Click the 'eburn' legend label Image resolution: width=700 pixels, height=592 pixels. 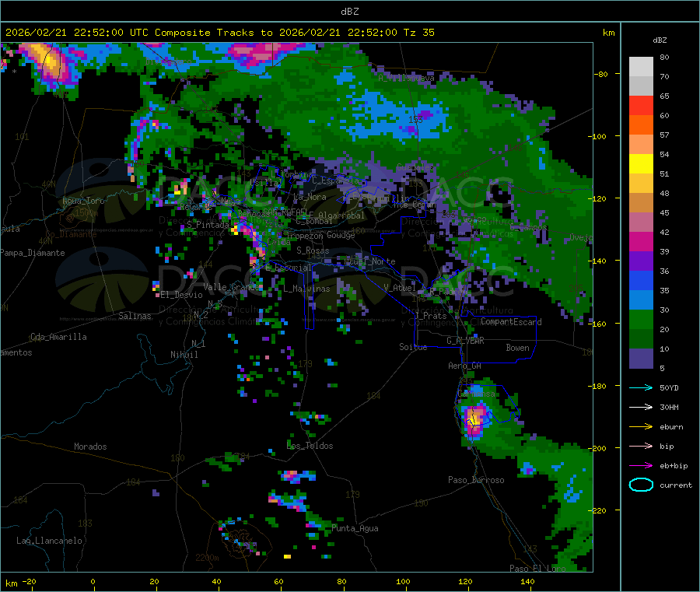tap(671, 427)
